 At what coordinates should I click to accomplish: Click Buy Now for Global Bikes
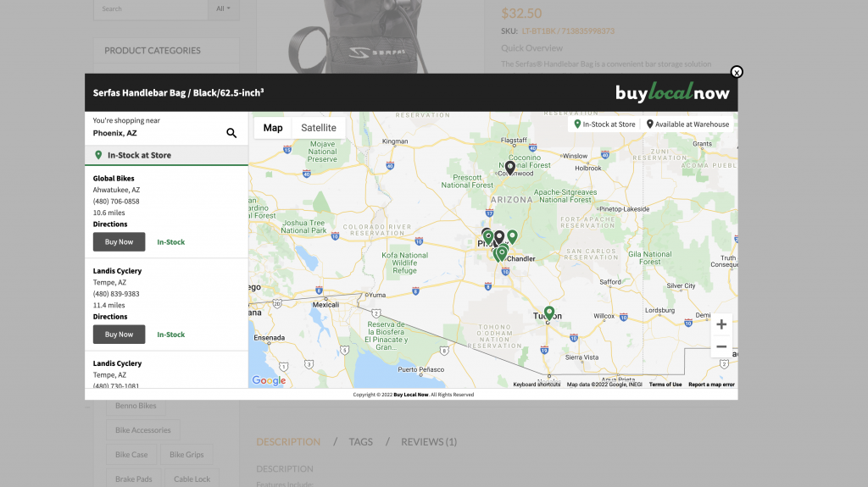(x=119, y=242)
